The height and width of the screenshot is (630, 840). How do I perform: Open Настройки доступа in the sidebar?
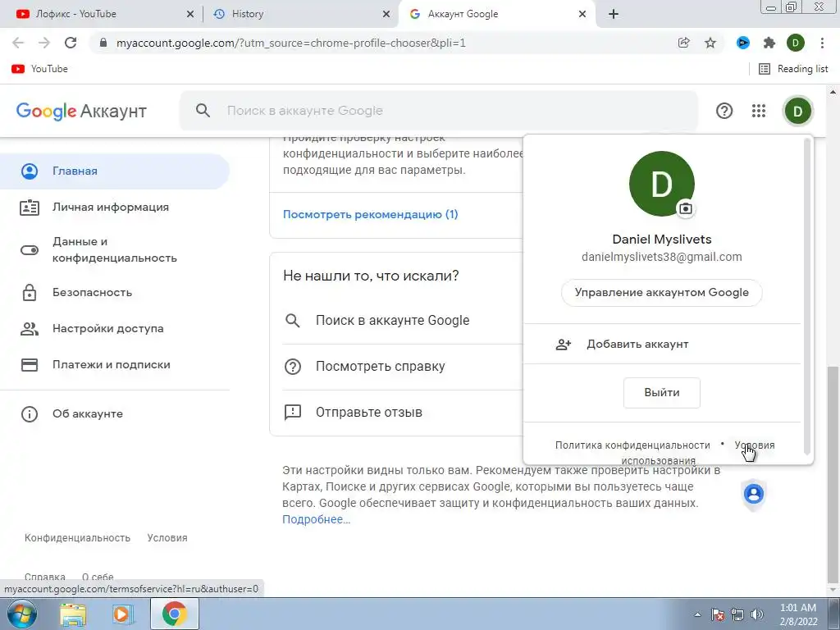pyautogui.click(x=115, y=328)
